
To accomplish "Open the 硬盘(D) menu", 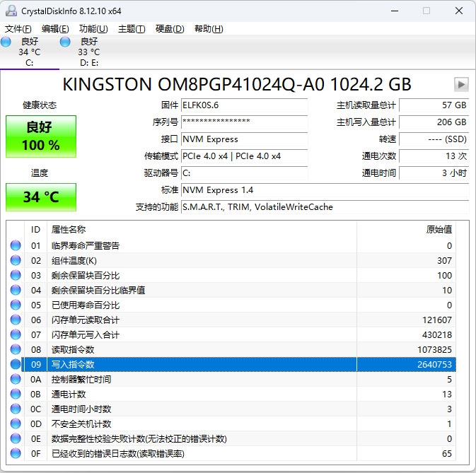I will click(170, 29).
